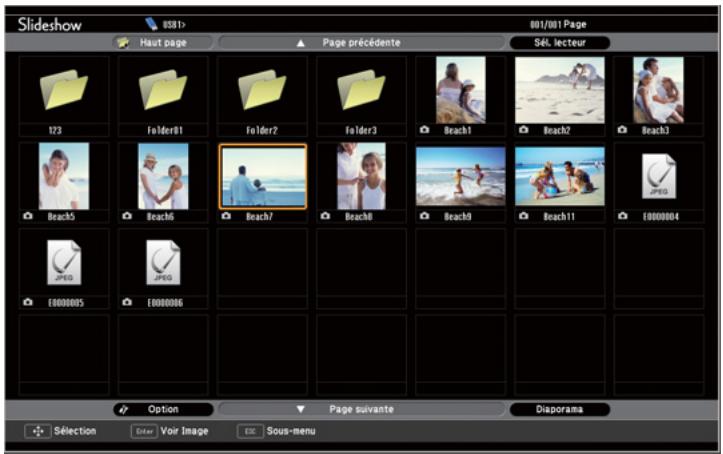Screen dimensions: 723x454
Task: Open Sél. lecteur drive selection
Action: click(560, 42)
